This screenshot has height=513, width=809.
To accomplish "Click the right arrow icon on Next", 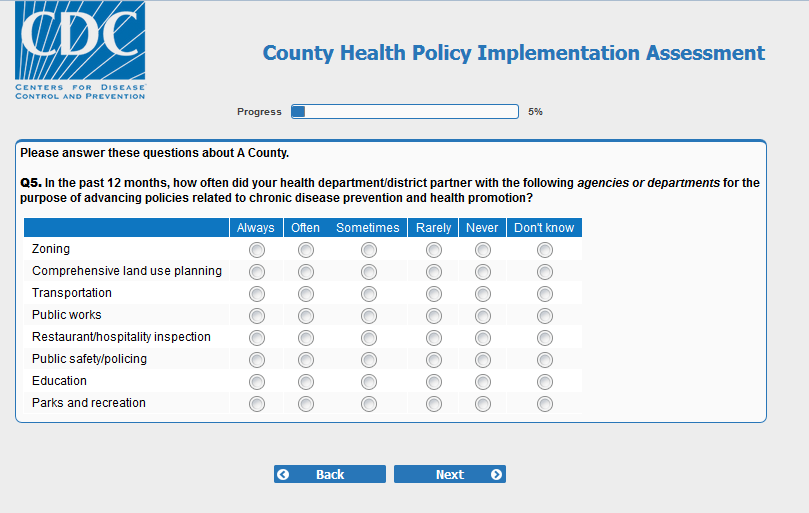I will coord(496,475).
